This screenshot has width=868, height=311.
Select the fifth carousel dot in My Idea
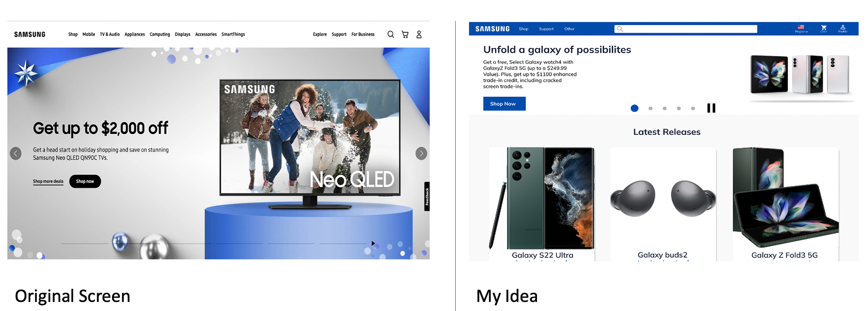pyautogui.click(x=693, y=108)
